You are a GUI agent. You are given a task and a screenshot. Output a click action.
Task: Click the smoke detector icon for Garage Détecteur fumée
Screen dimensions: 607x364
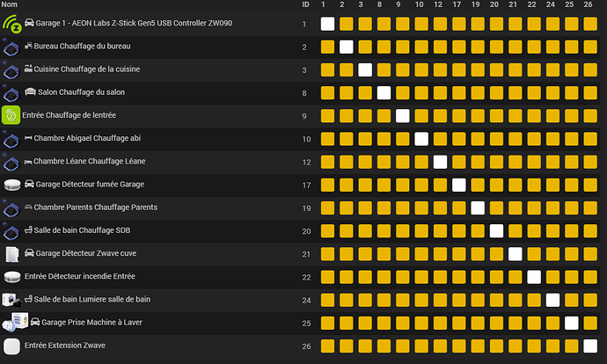[11, 184]
